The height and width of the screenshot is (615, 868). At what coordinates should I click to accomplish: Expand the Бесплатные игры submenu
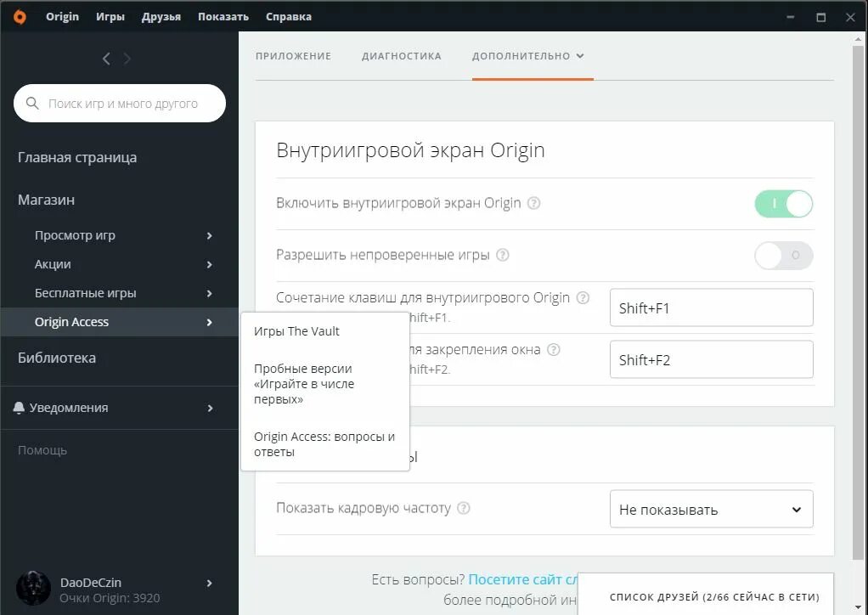tap(209, 293)
